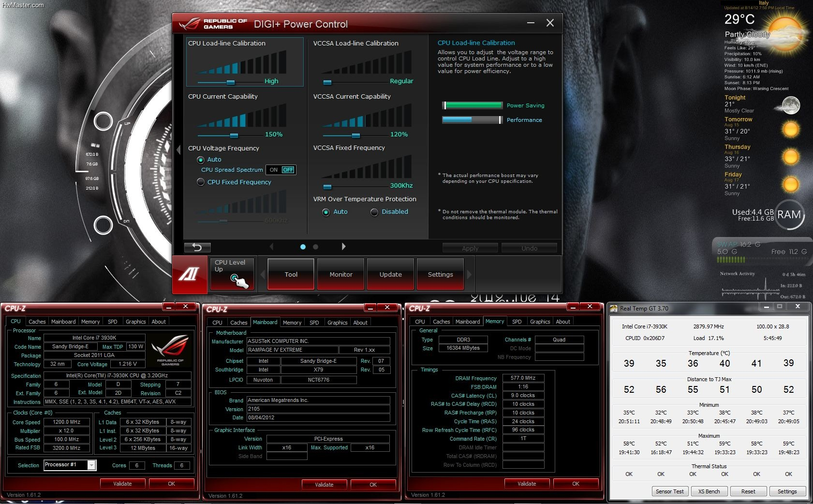Switch to SPD tab in Mainboard CPU-Z window
This screenshot has height=504, width=813.
(x=314, y=323)
